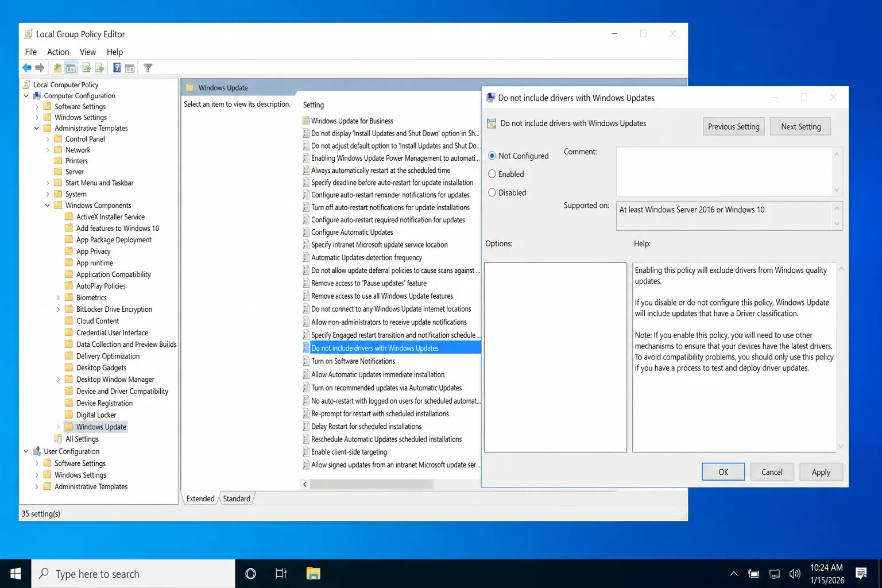Viewport: 882px width, 588px height.
Task: Select 'Automatic Updates detection frequency' setting
Action: click(366, 258)
